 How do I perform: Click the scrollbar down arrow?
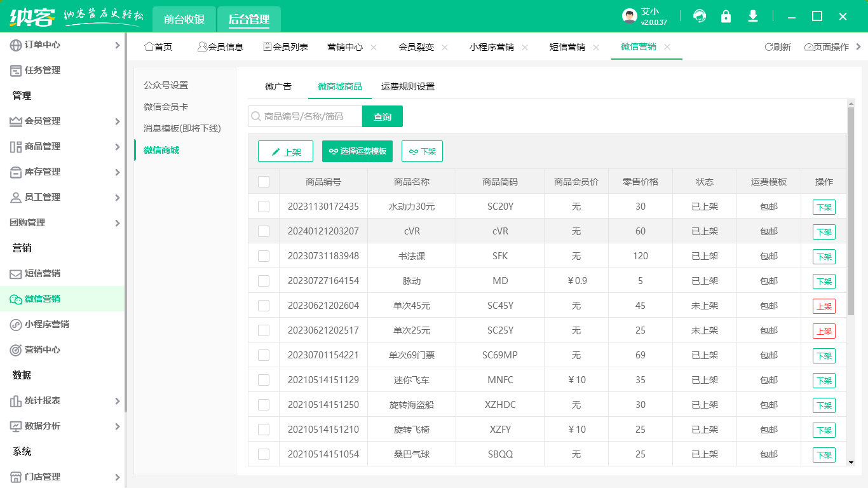pyautogui.click(x=851, y=463)
